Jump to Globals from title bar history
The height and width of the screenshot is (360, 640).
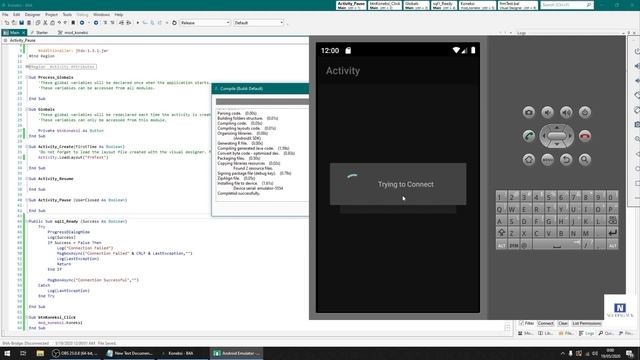pyautogui.click(x=417, y=5)
